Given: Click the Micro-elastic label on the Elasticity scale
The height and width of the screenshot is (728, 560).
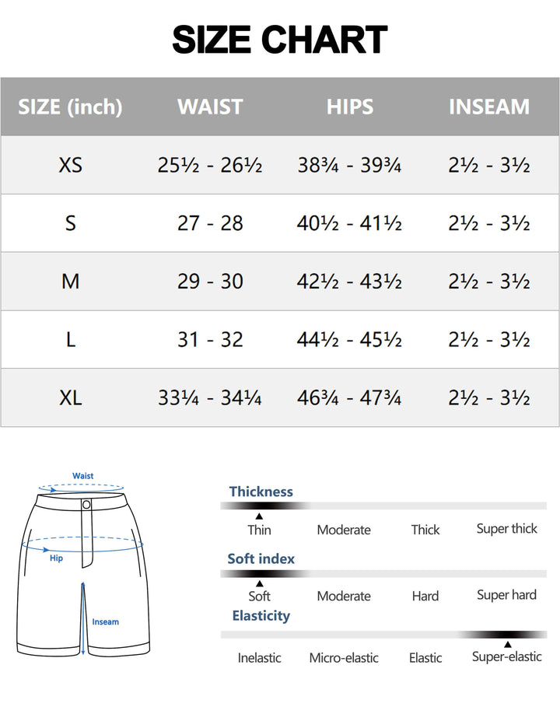Looking at the screenshot, I should click(x=344, y=658).
